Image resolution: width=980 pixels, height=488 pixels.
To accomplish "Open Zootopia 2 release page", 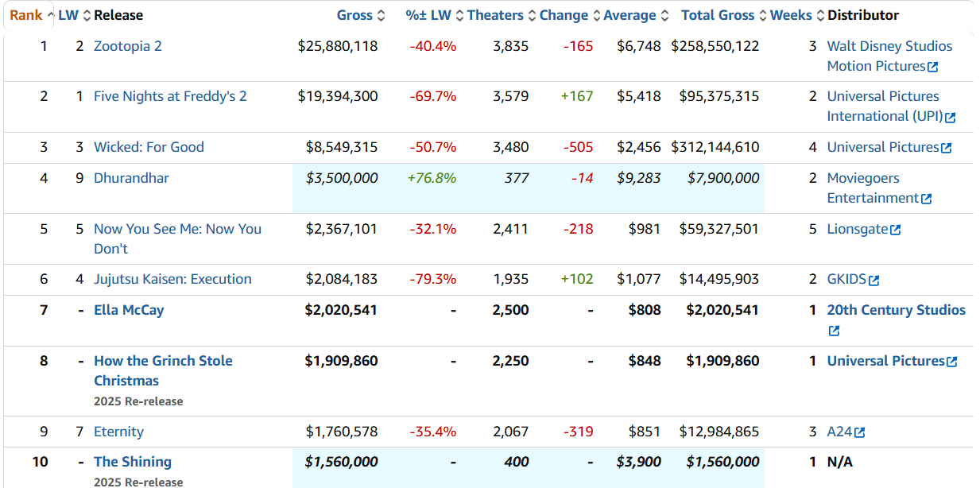I will (128, 46).
